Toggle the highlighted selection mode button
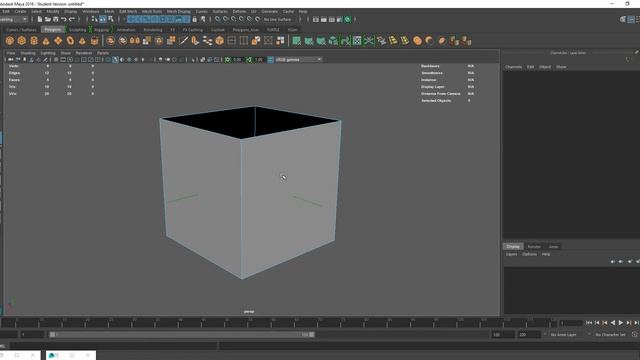 click(102, 19)
